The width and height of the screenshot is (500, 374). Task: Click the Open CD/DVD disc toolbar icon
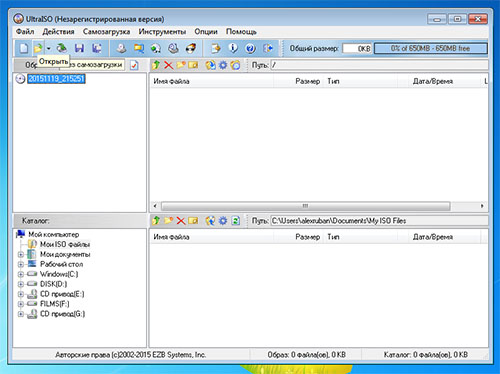coord(61,48)
